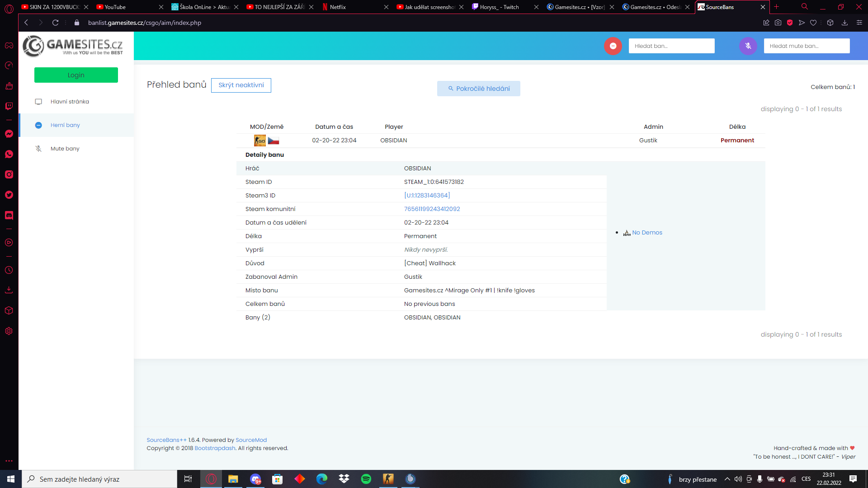Open Discord in the sidebar
The image size is (868, 488).
click(x=9, y=215)
